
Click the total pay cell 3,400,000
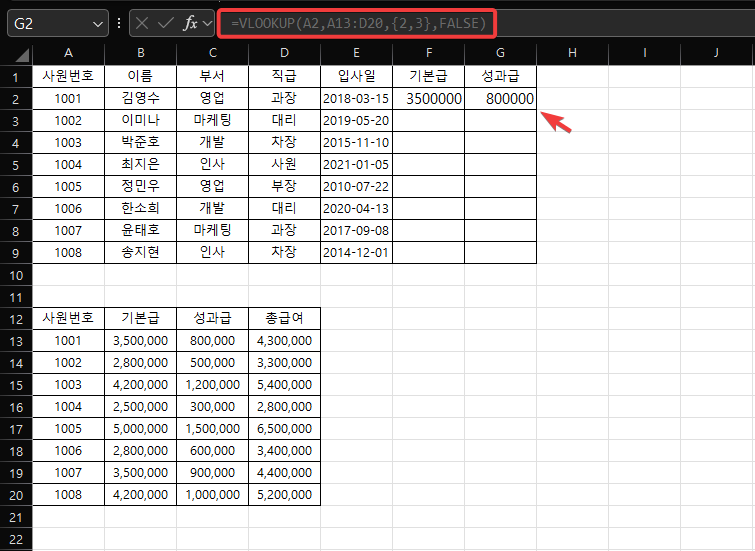pos(285,451)
